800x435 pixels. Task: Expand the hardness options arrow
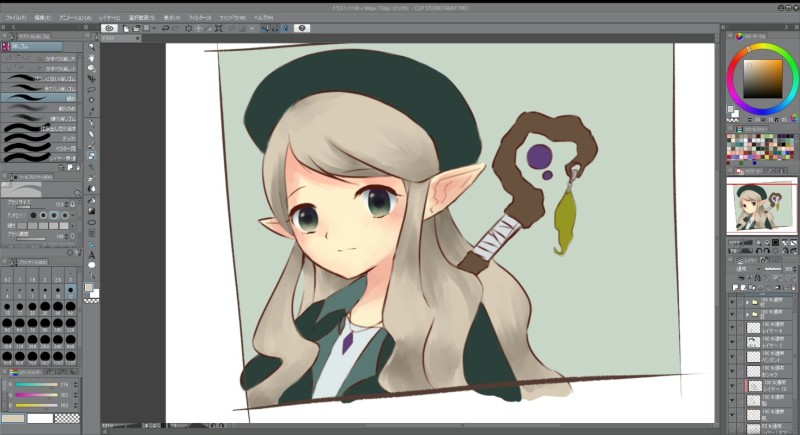[x=73, y=225]
